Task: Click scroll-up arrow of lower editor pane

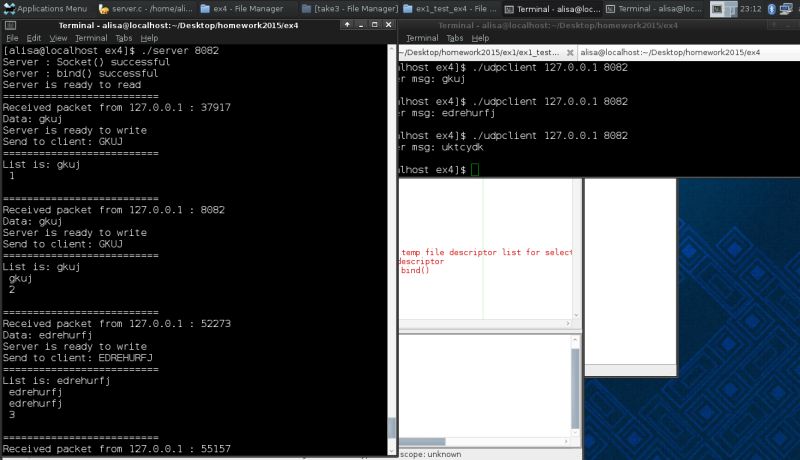Action: pyautogui.click(x=575, y=340)
